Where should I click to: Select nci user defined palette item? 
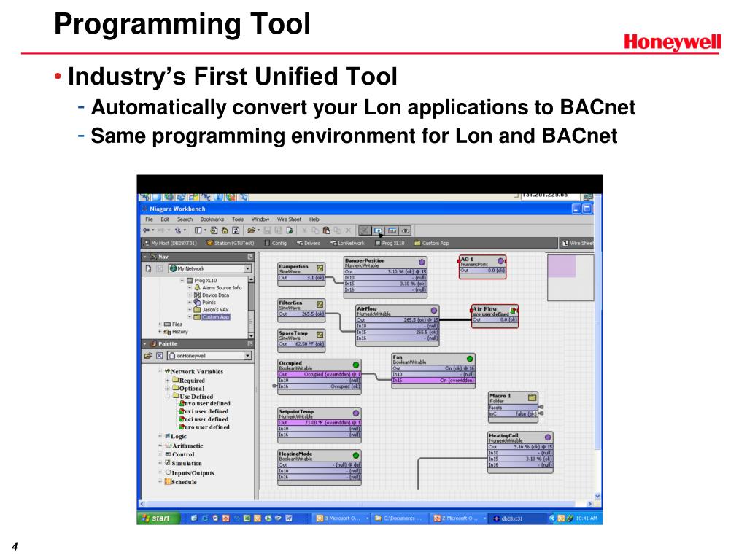pyautogui.click(x=204, y=419)
